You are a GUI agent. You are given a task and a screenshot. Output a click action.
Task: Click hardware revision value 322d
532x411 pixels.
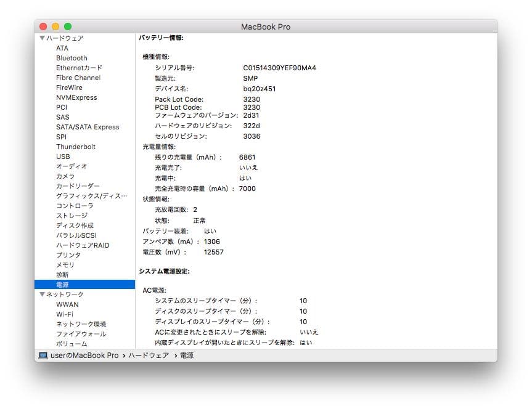252,126
